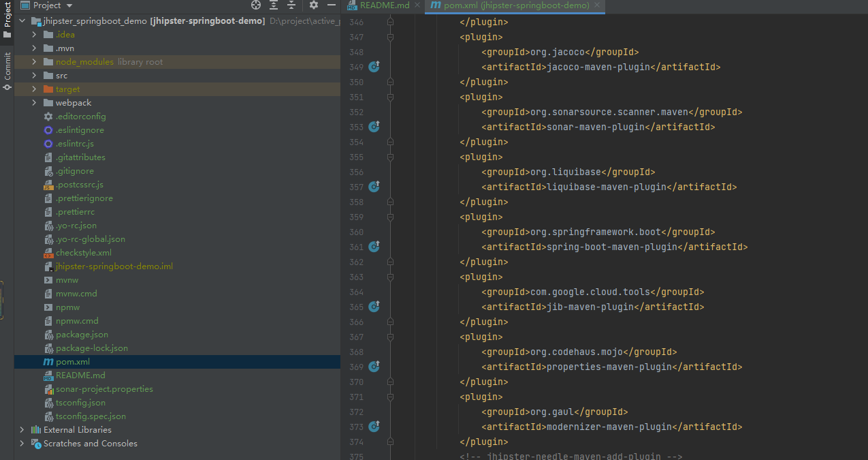Image resolution: width=868 pixels, height=460 pixels.
Task: Click the gutter icon on line 361
Action: coord(374,247)
